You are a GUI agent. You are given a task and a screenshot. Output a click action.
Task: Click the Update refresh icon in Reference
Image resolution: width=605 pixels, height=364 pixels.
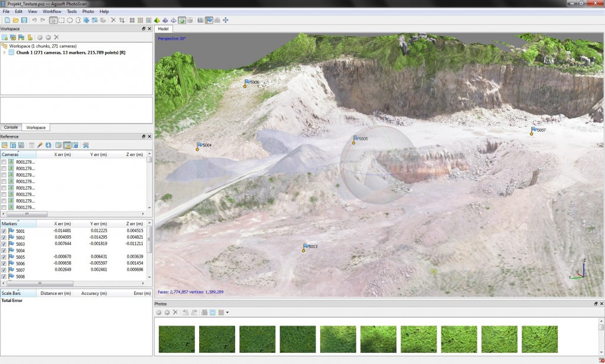(x=48, y=145)
